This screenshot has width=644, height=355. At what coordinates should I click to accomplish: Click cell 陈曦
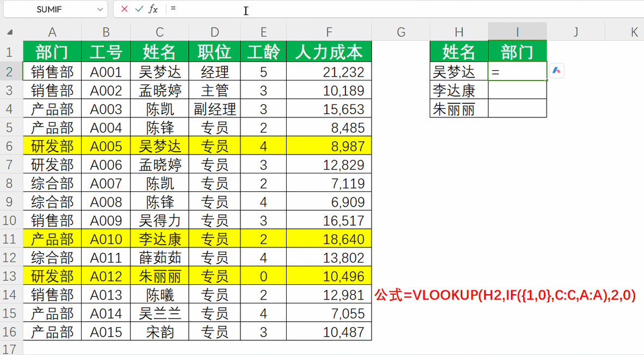pos(160,295)
